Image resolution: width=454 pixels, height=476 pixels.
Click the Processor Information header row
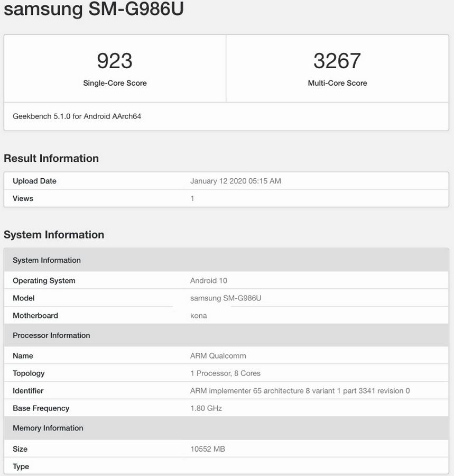point(226,335)
